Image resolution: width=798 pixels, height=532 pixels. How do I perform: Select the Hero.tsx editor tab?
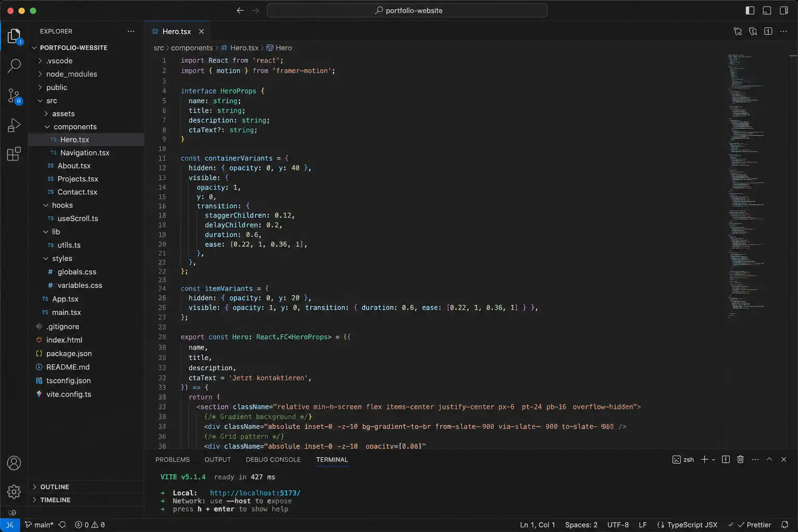[x=177, y=32]
